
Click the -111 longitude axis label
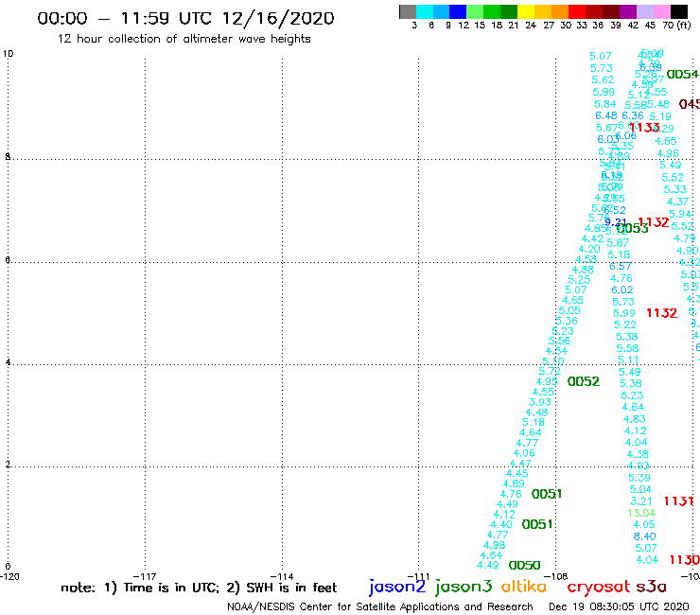coord(419,576)
